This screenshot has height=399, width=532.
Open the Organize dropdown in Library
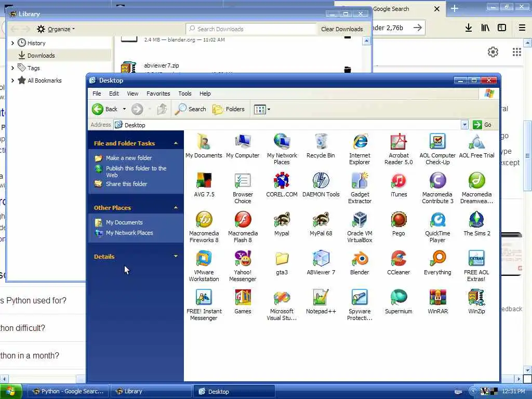point(56,29)
